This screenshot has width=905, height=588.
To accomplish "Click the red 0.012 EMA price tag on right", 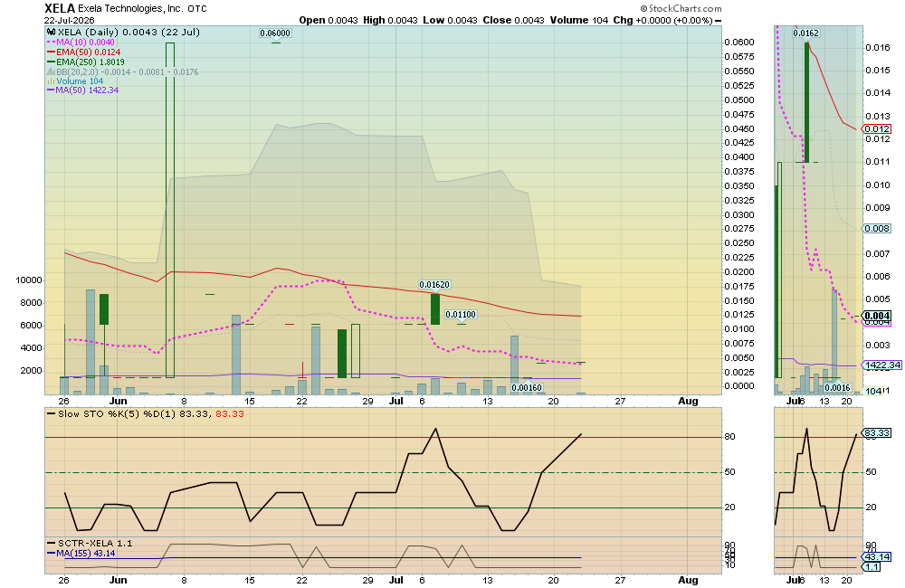I will [877, 128].
